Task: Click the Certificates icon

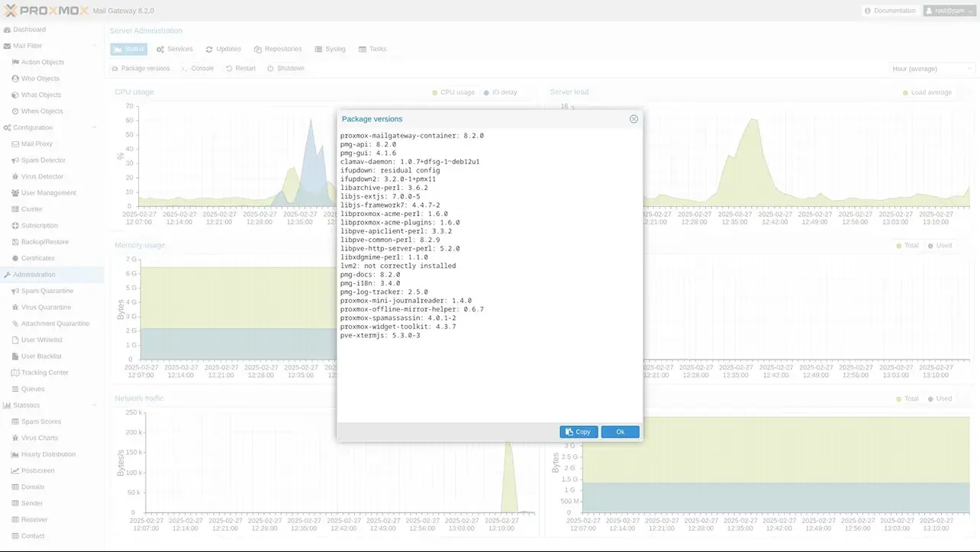Action: click(15, 259)
